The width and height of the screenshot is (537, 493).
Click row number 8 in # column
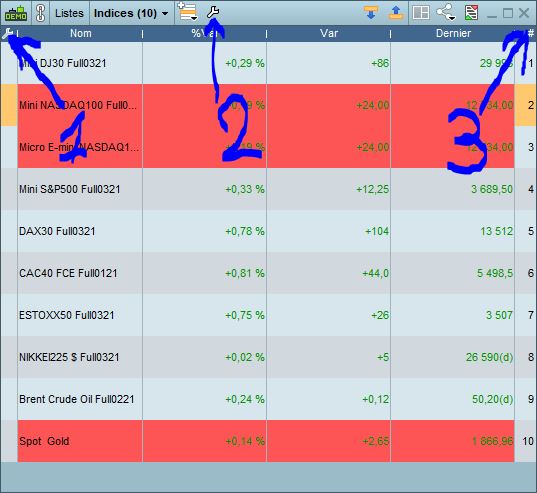[x=531, y=357]
